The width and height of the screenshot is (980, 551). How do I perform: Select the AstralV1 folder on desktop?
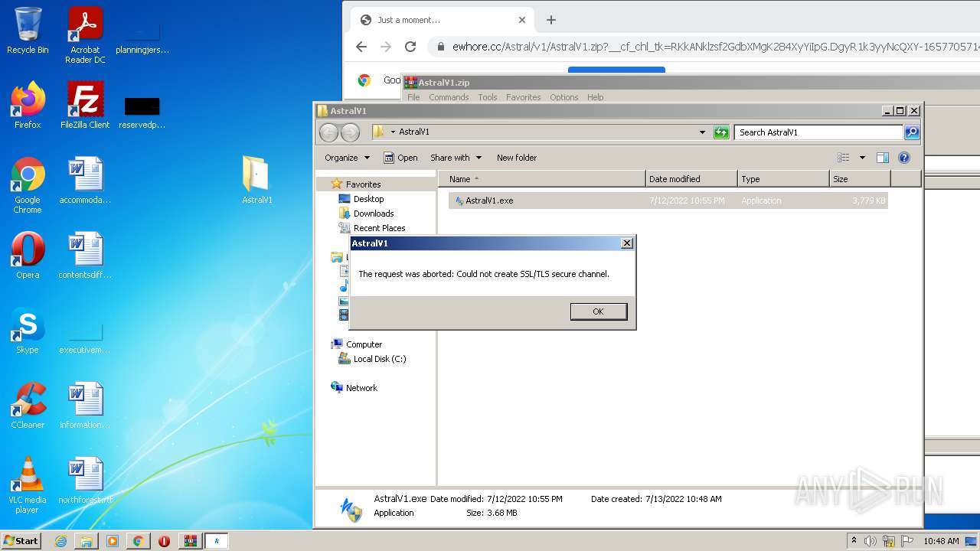[x=257, y=181]
